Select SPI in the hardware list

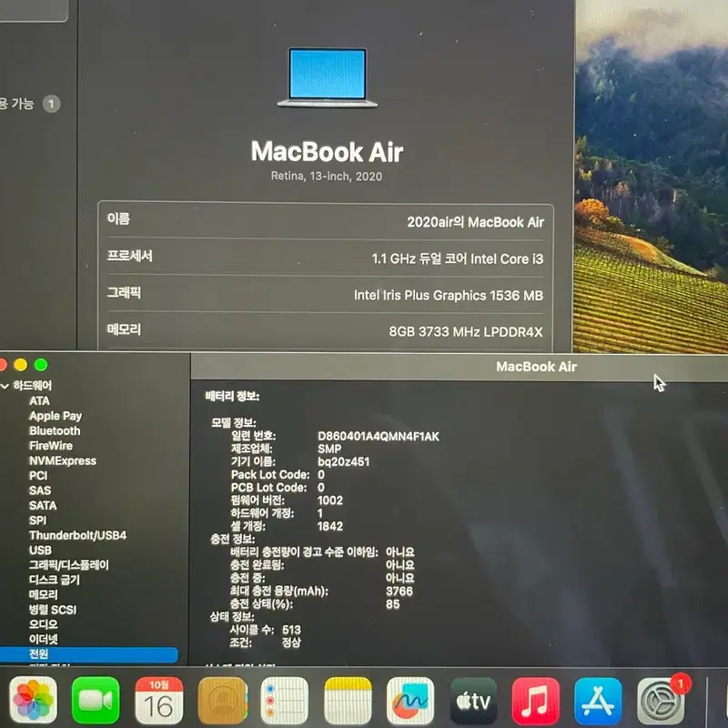click(37, 520)
